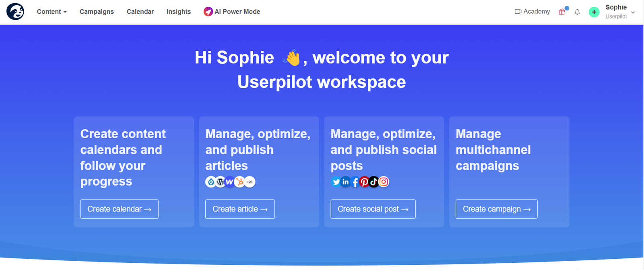Click the 'Manage, optimize, and publish social posts' heading

tap(384, 150)
